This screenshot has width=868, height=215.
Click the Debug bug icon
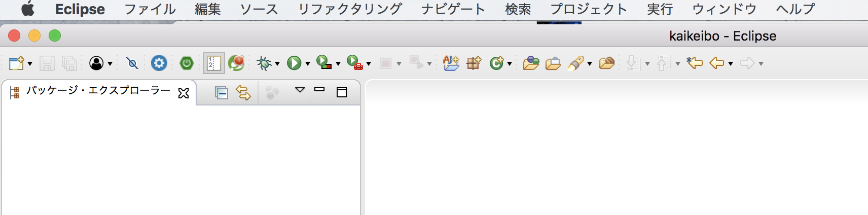click(264, 63)
